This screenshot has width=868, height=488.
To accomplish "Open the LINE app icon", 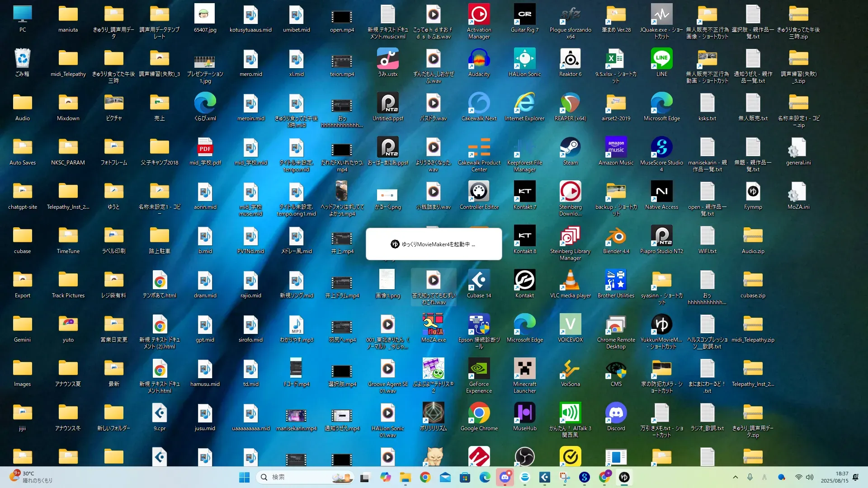I will point(661,59).
